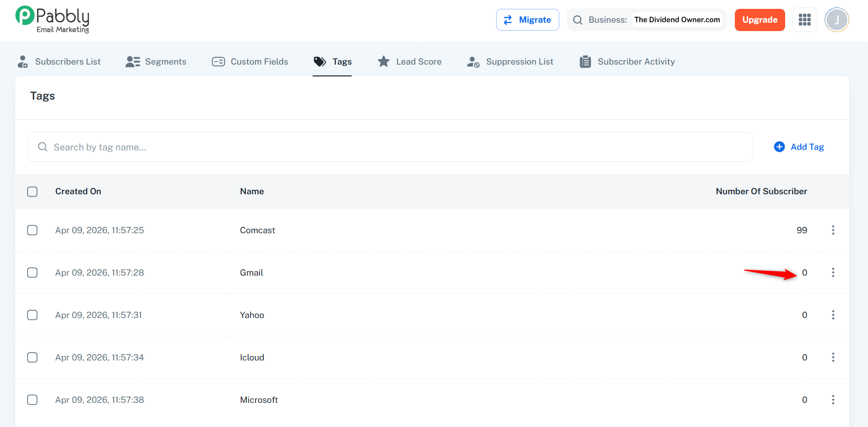Select the Yahoo tag row checkbox
The image size is (868, 427).
tap(33, 315)
